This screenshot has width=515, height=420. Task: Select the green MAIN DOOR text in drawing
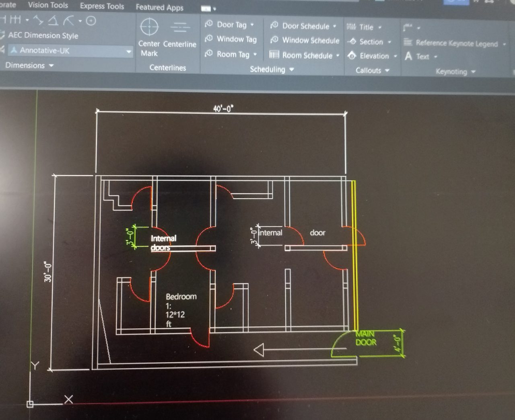point(366,338)
